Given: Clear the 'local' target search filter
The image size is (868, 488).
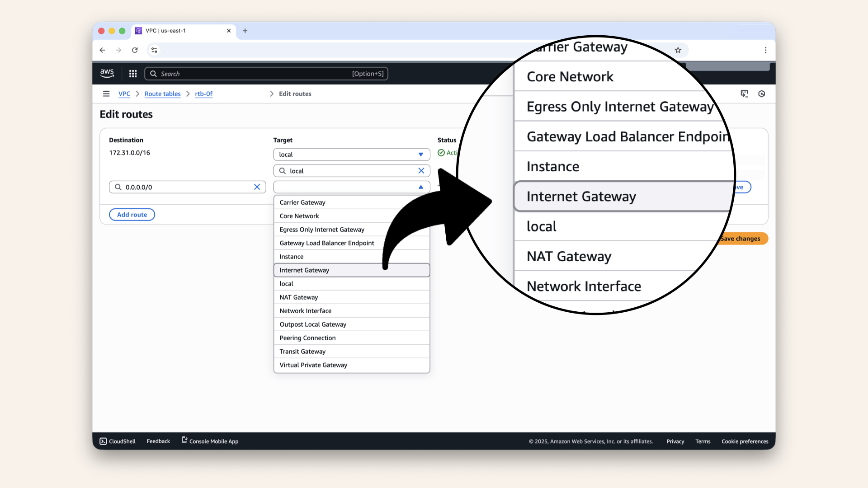Looking at the screenshot, I should click(421, 170).
